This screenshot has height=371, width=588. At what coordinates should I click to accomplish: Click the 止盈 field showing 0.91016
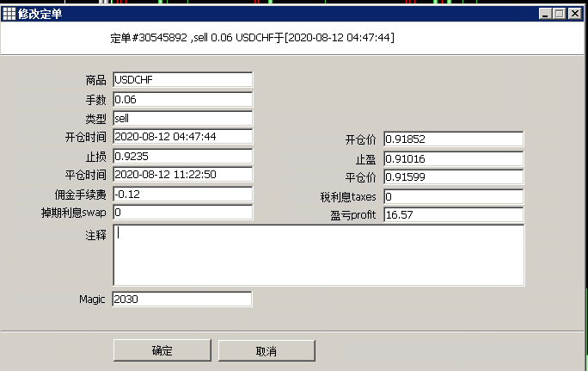[453, 158]
